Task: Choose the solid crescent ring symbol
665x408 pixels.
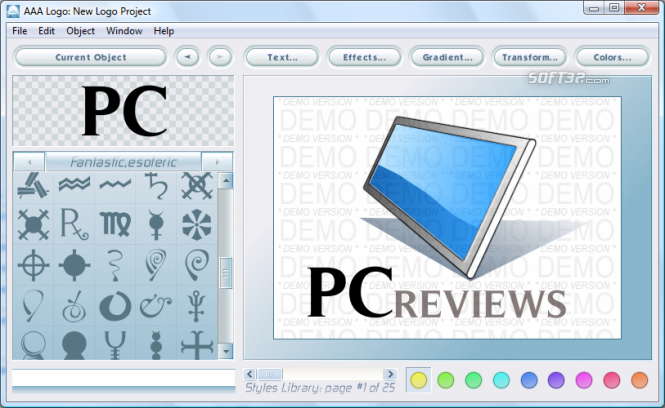Action: [115, 306]
